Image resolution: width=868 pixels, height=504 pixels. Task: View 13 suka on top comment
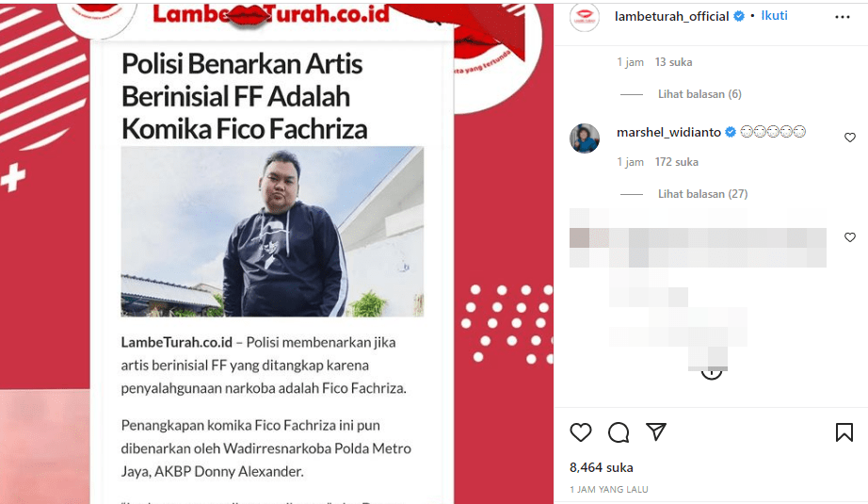click(x=673, y=62)
